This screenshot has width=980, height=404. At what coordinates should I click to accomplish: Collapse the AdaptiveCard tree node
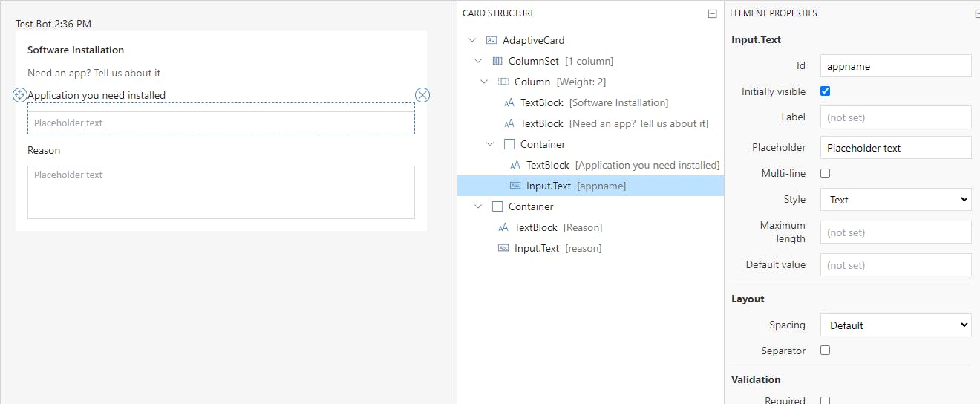(473, 40)
